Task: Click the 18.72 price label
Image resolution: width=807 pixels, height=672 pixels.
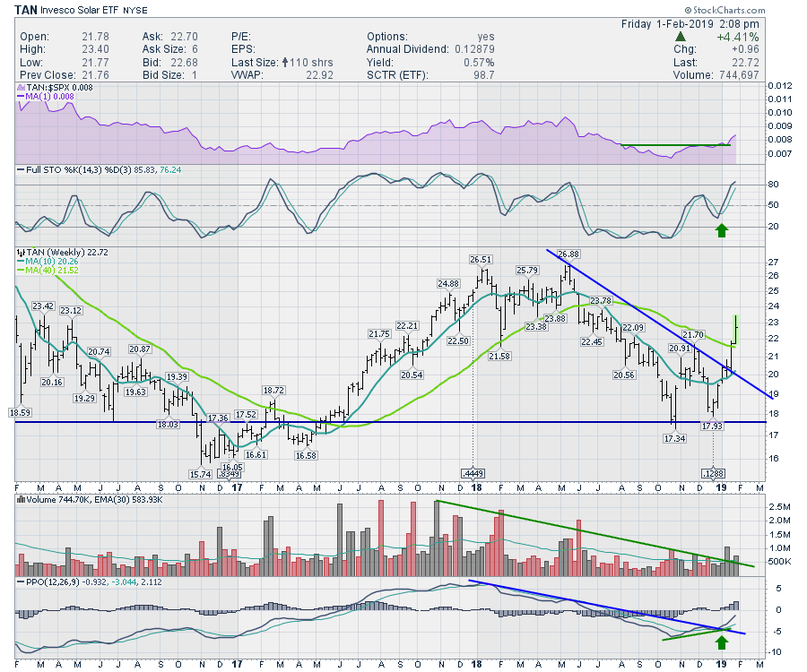Action: coord(273,391)
